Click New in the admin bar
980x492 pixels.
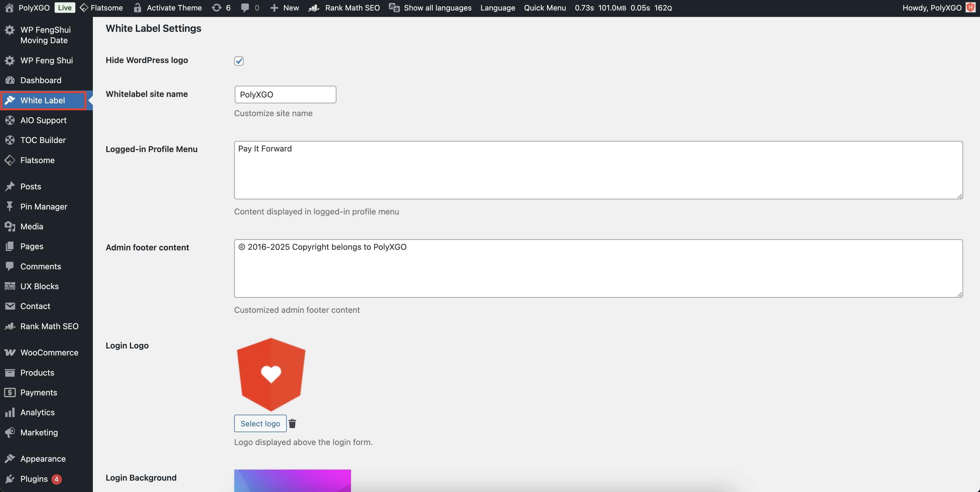click(x=291, y=8)
